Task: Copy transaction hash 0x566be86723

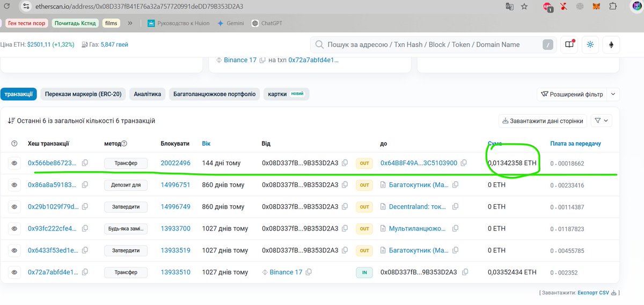Action: pos(85,163)
